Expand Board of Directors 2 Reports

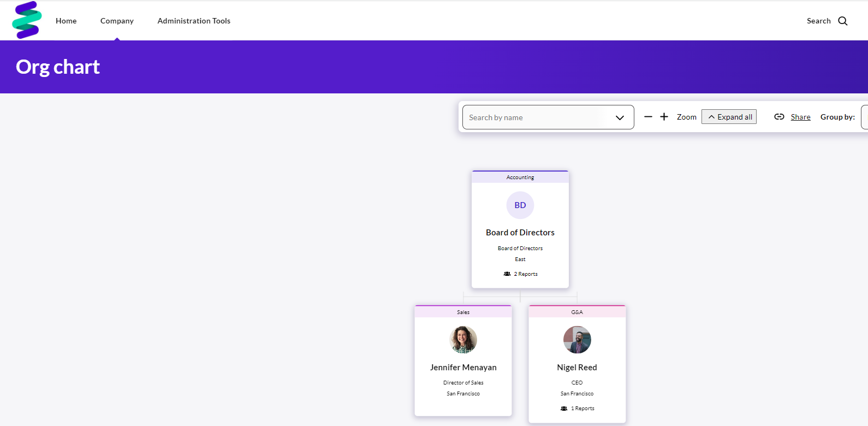(x=521, y=274)
